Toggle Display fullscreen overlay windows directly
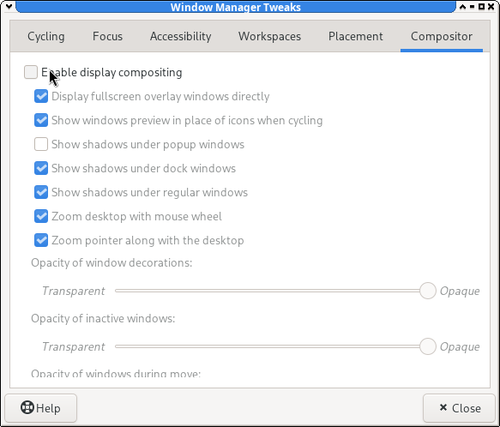 point(41,96)
